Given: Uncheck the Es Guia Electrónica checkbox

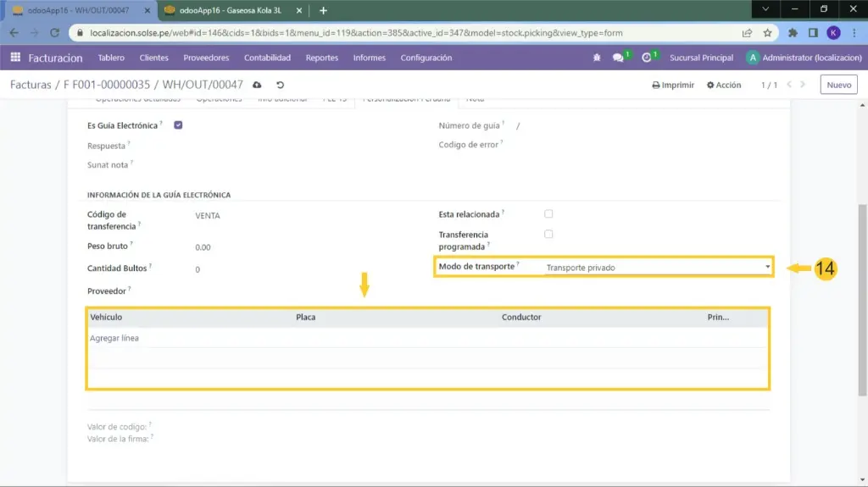Looking at the screenshot, I should (x=178, y=125).
